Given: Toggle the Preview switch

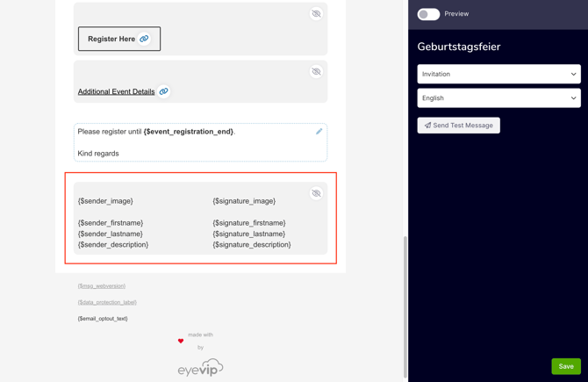Looking at the screenshot, I should [428, 14].
